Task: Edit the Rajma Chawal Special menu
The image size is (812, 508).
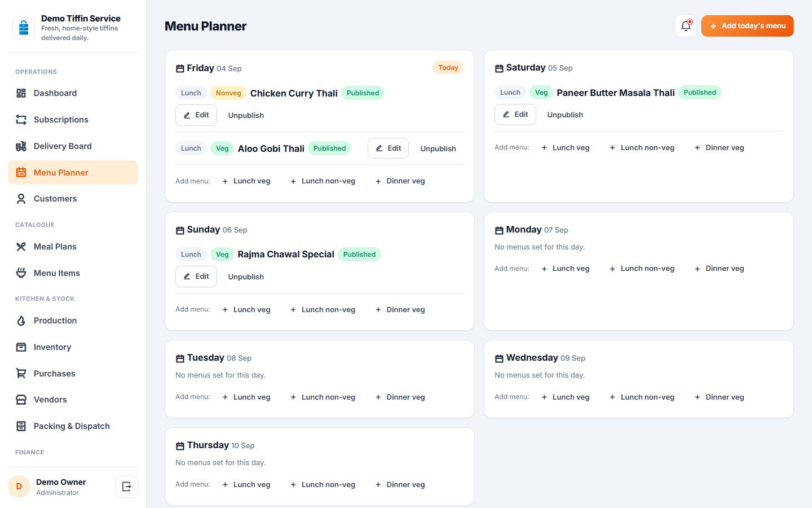Action: click(x=196, y=277)
